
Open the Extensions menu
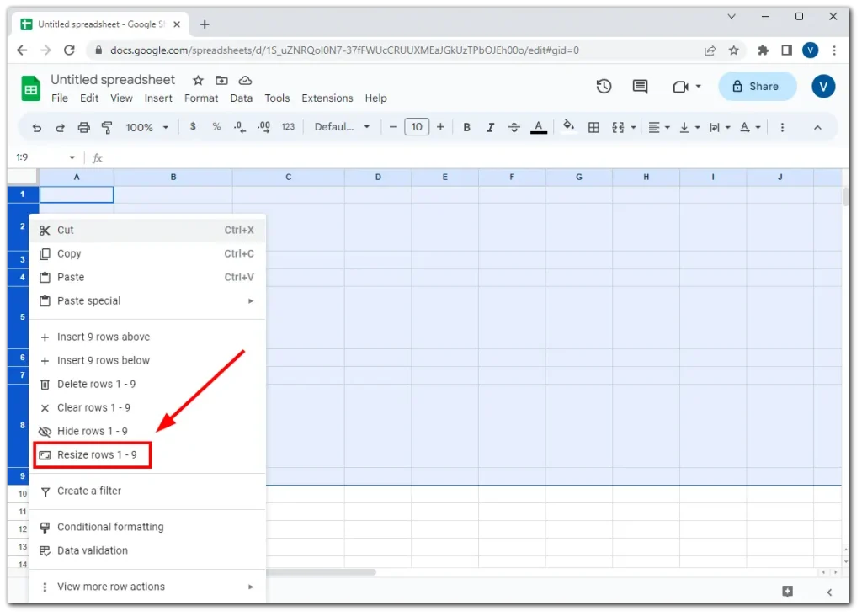point(327,98)
